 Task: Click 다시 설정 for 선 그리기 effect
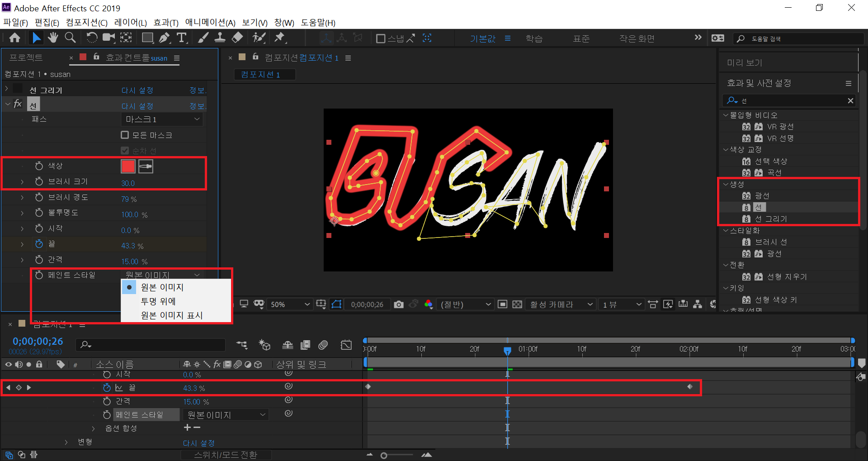point(137,90)
